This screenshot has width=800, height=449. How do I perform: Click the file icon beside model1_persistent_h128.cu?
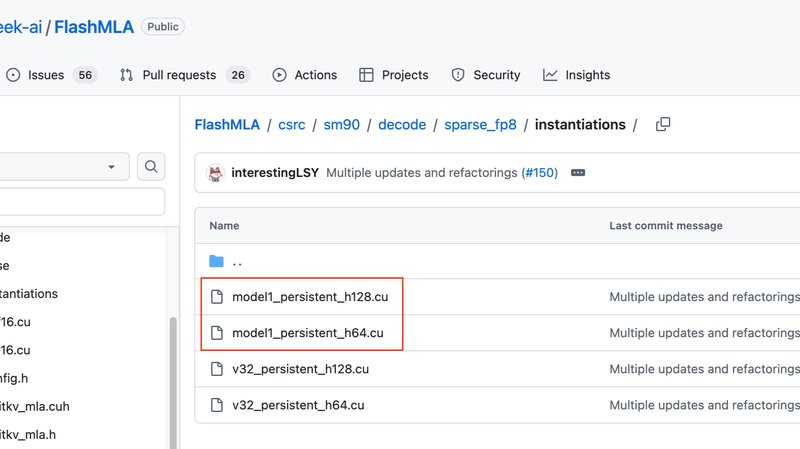(x=217, y=297)
